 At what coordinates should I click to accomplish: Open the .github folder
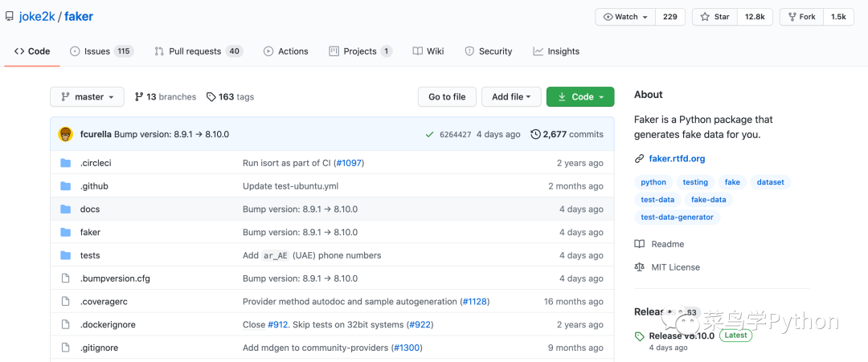94,186
